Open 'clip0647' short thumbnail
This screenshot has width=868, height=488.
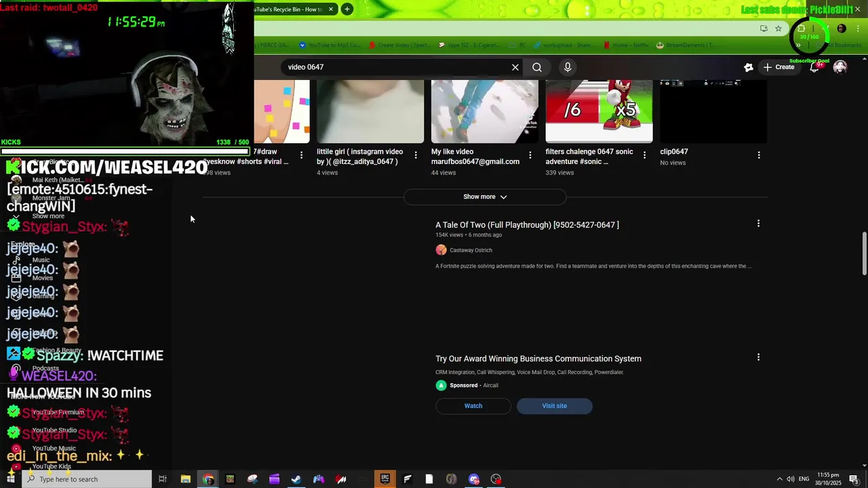click(713, 111)
